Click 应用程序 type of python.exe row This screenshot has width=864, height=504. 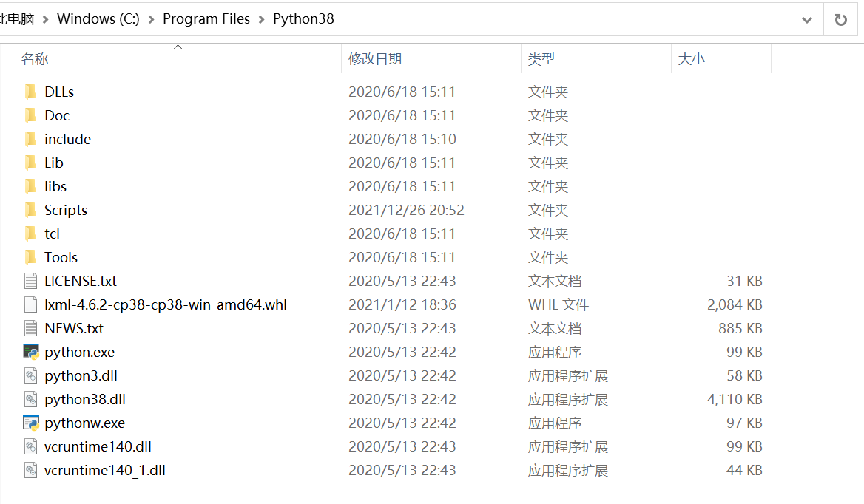point(554,353)
